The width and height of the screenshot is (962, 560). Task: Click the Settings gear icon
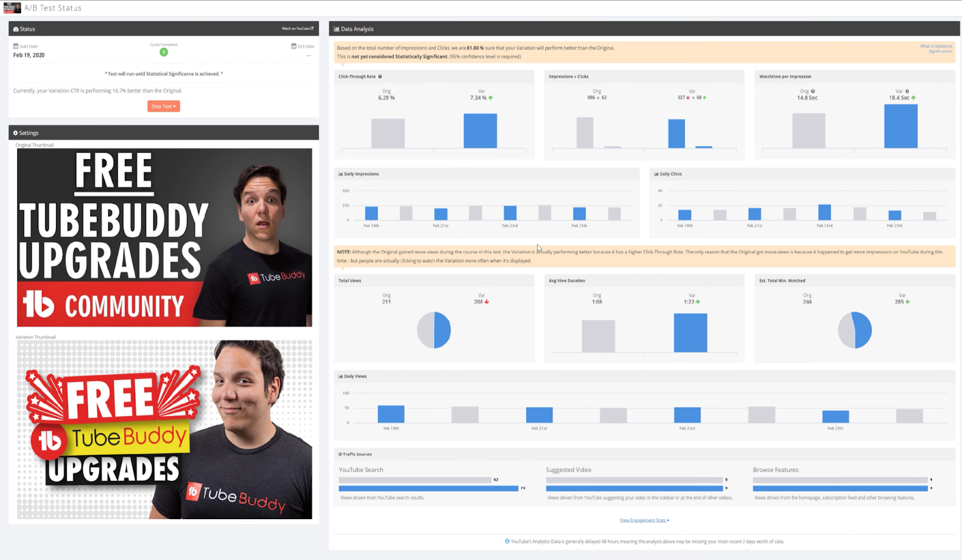[16, 133]
